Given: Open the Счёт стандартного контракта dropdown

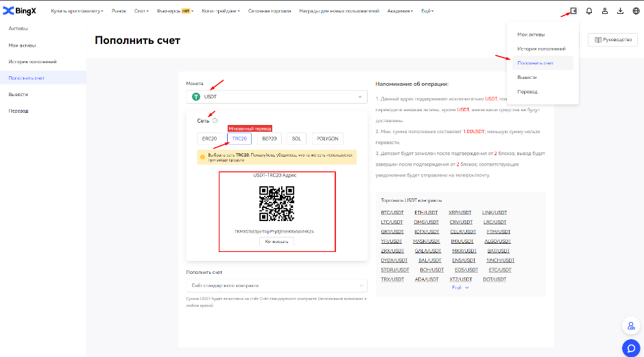Looking at the screenshot, I should click(277, 286).
